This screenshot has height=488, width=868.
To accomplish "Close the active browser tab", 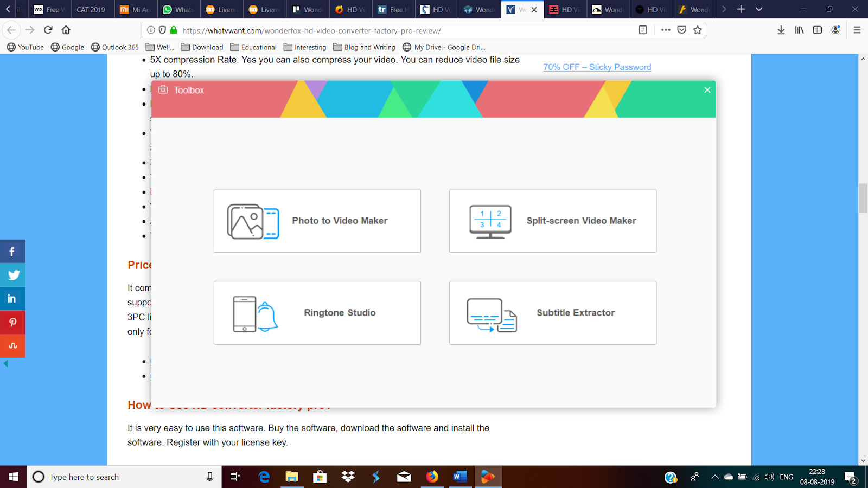I will point(534,9).
